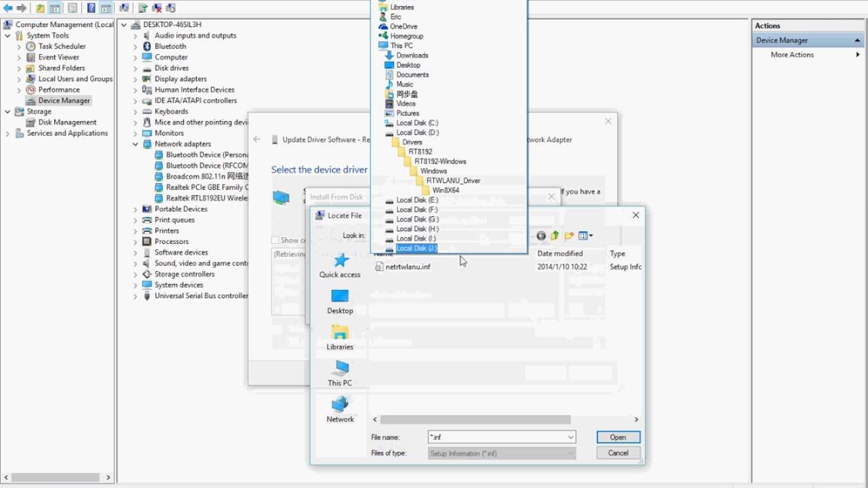
Task: Open the View menu icon in Locate File
Action: [x=585, y=236]
